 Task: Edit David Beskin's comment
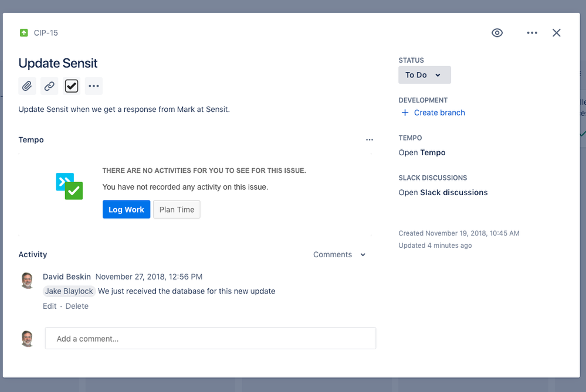pyautogui.click(x=49, y=306)
